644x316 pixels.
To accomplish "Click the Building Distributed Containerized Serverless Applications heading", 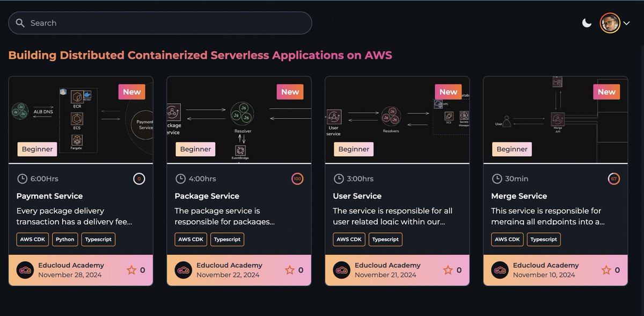I will point(200,55).
